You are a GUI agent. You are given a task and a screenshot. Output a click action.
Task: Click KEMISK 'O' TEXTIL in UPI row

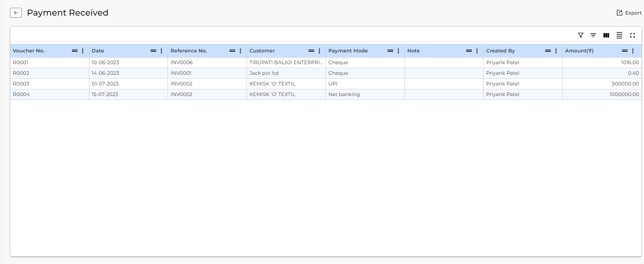coord(272,84)
